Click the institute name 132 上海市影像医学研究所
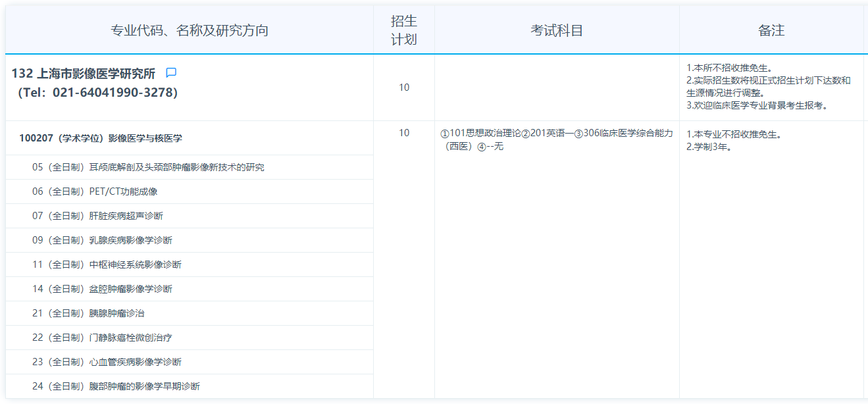 pos(84,74)
